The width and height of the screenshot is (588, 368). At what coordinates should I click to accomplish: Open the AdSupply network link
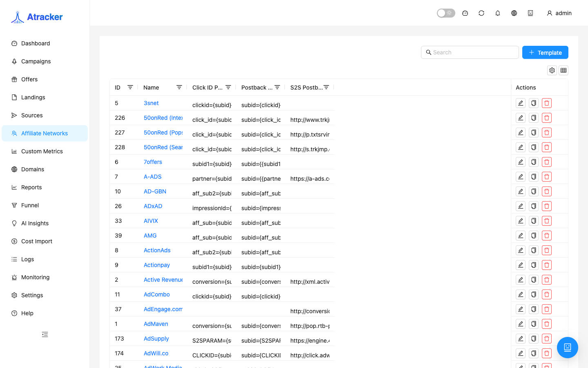coord(156,339)
